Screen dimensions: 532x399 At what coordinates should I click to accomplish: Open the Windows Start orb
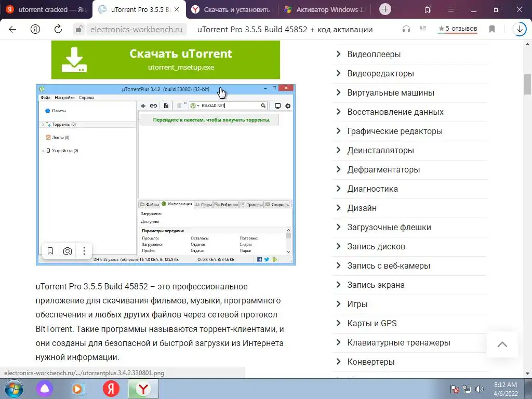tap(14, 389)
